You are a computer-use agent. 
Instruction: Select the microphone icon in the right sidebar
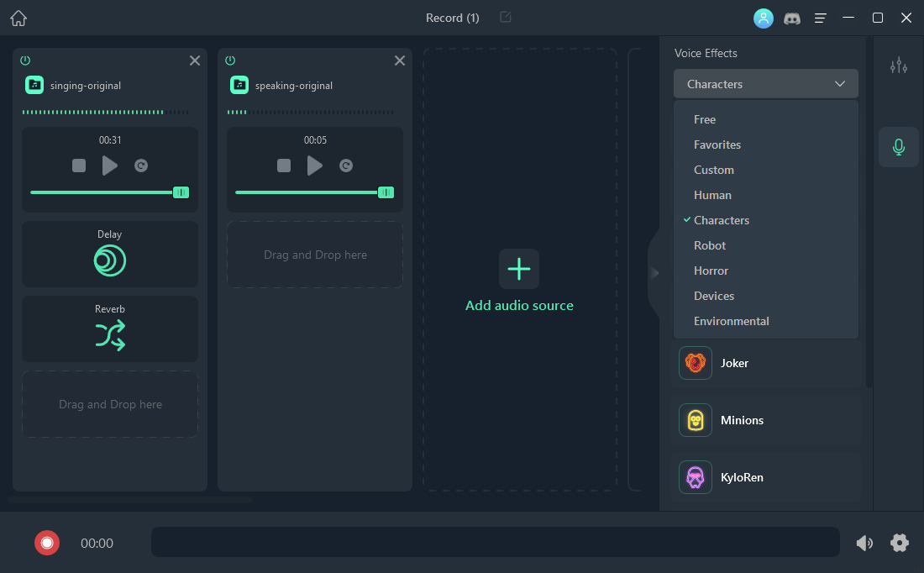click(898, 146)
